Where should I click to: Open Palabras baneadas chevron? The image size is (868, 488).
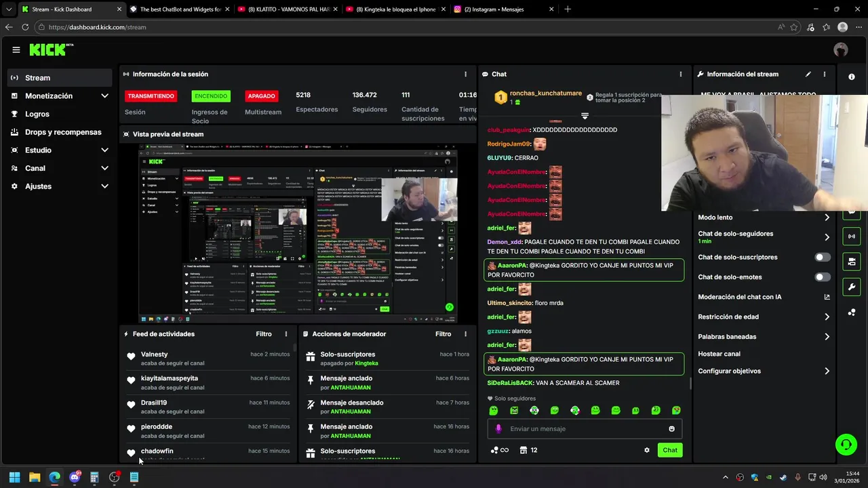(827, 336)
